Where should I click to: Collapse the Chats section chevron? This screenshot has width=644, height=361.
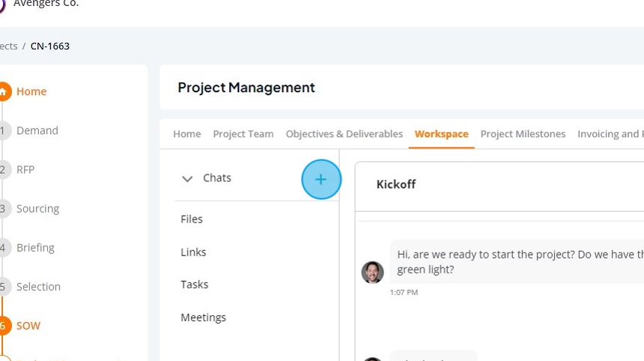point(187,179)
